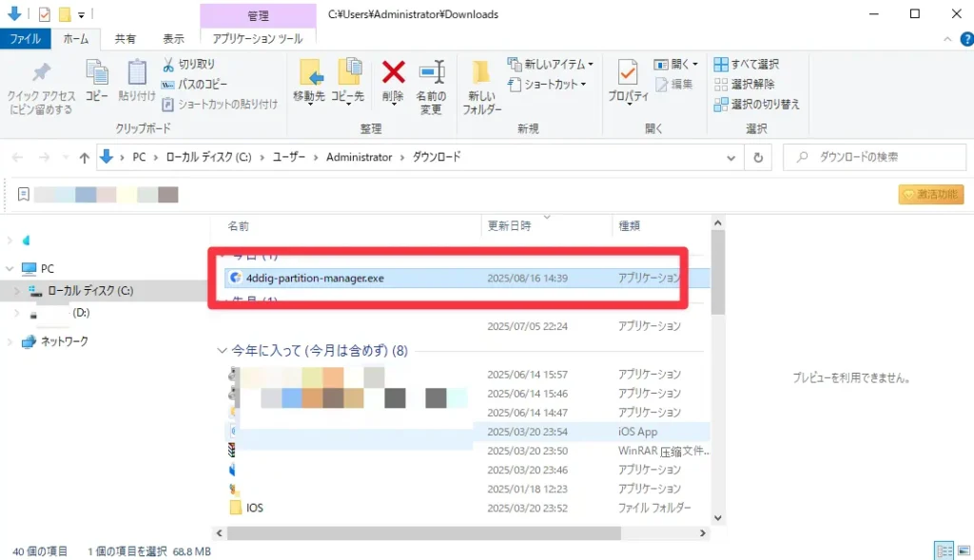The height and width of the screenshot is (560, 974).
Task: Open the プロパティ (Properties) icon
Action: pos(629,76)
